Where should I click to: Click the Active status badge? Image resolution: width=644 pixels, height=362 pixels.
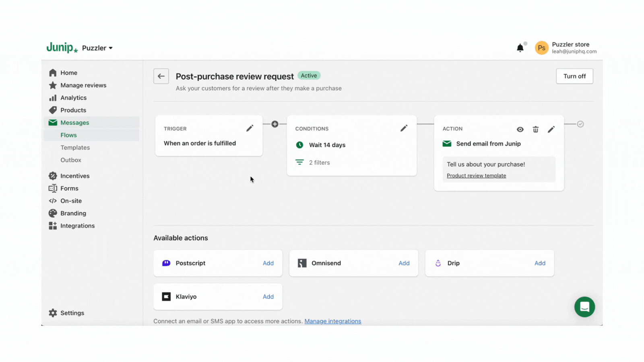(309, 76)
